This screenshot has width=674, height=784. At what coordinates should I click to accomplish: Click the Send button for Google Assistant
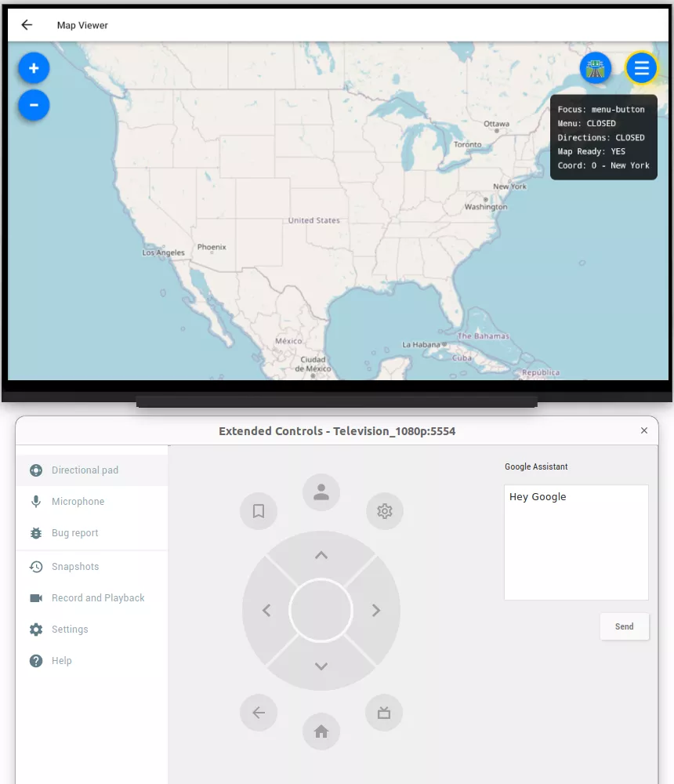click(624, 626)
